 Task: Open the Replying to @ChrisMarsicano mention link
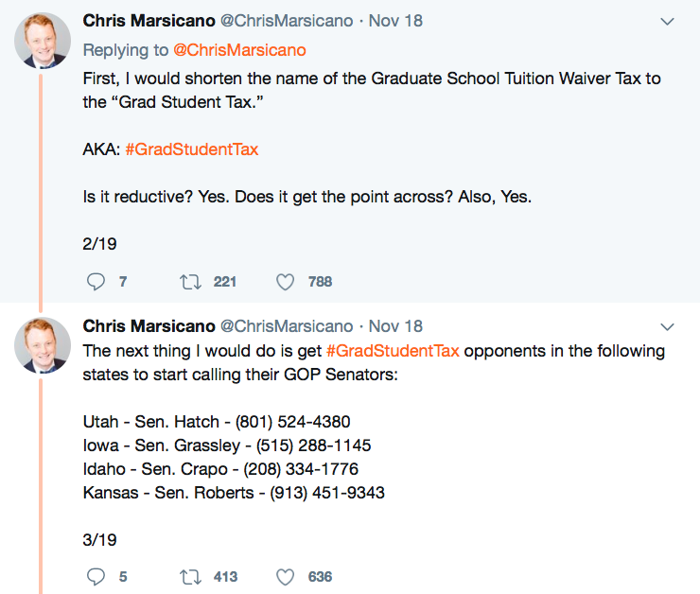241,50
